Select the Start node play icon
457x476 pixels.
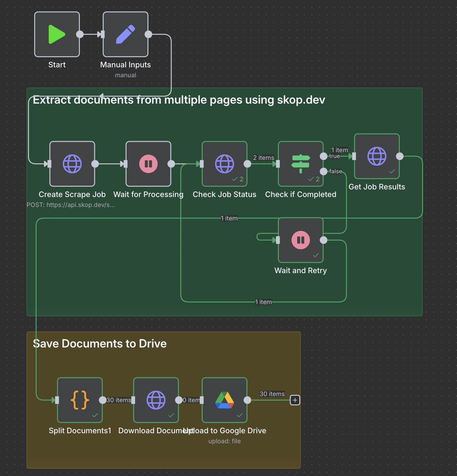57,34
